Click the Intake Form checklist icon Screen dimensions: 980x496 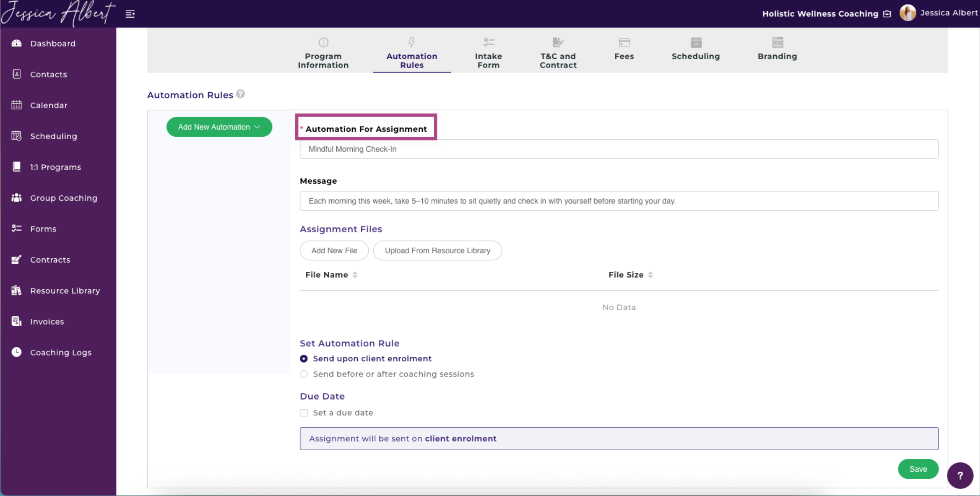pos(489,42)
